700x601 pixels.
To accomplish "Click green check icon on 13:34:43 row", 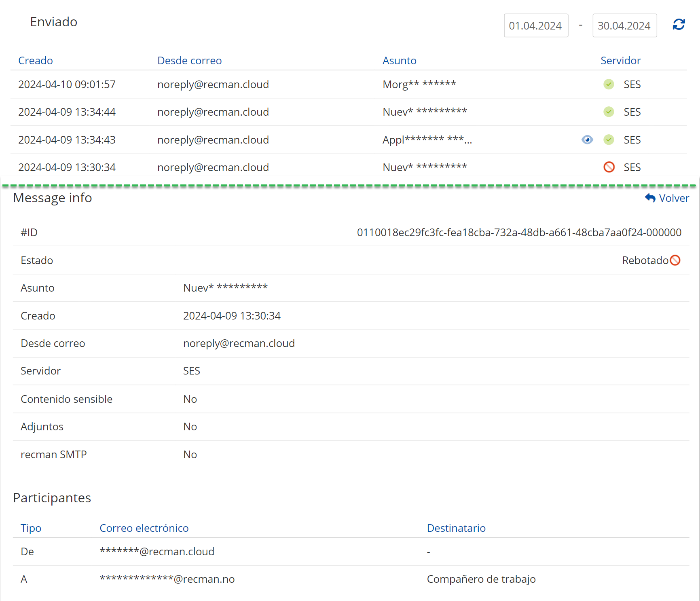I will [609, 140].
